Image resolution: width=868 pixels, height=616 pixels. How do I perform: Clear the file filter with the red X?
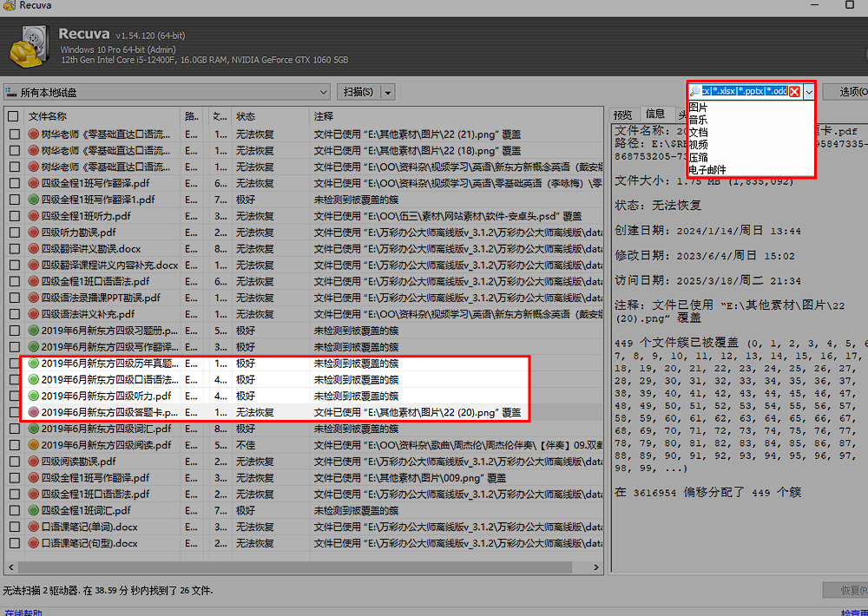[x=794, y=91]
